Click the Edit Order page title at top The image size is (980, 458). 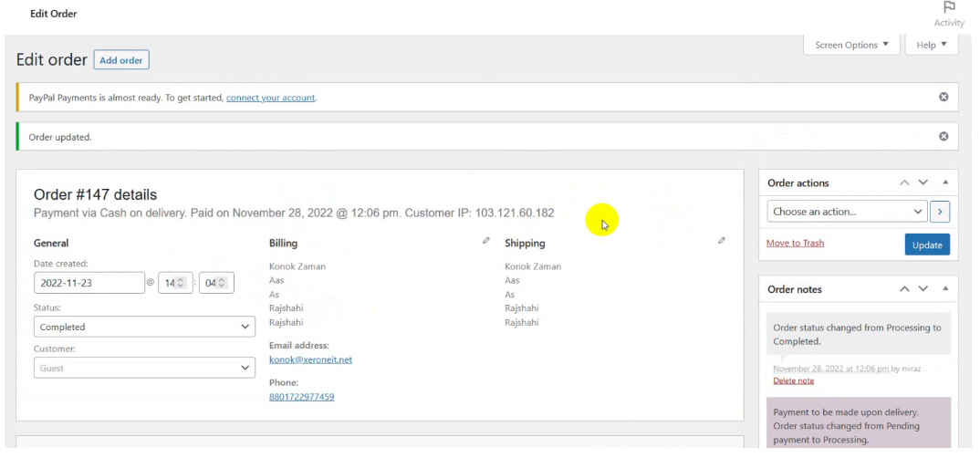(53, 13)
